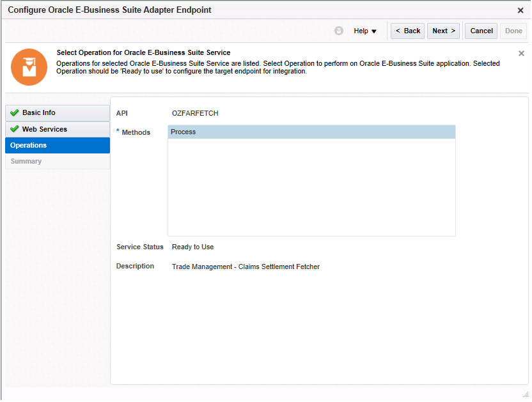Click the Trade Management description text
532x402 pixels.
pyautogui.click(x=246, y=267)
